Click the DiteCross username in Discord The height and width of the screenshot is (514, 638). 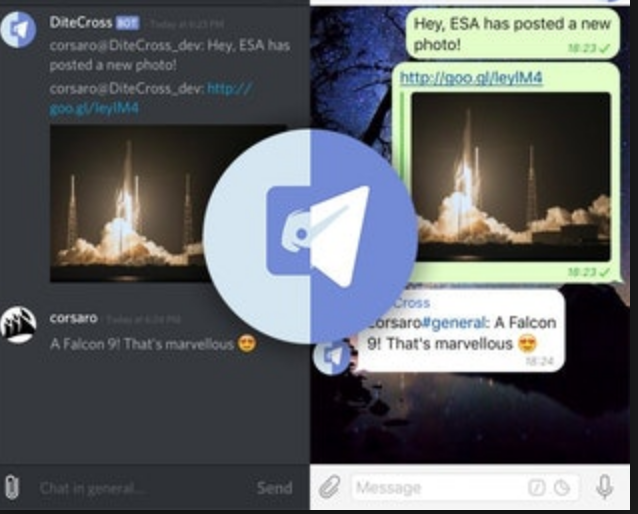click(x=81, y=22)
